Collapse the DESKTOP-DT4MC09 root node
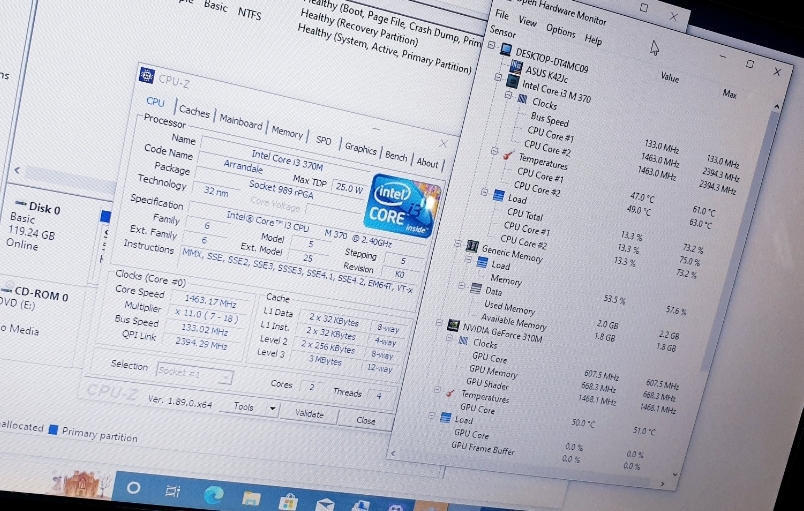 (x=493, y=46)
